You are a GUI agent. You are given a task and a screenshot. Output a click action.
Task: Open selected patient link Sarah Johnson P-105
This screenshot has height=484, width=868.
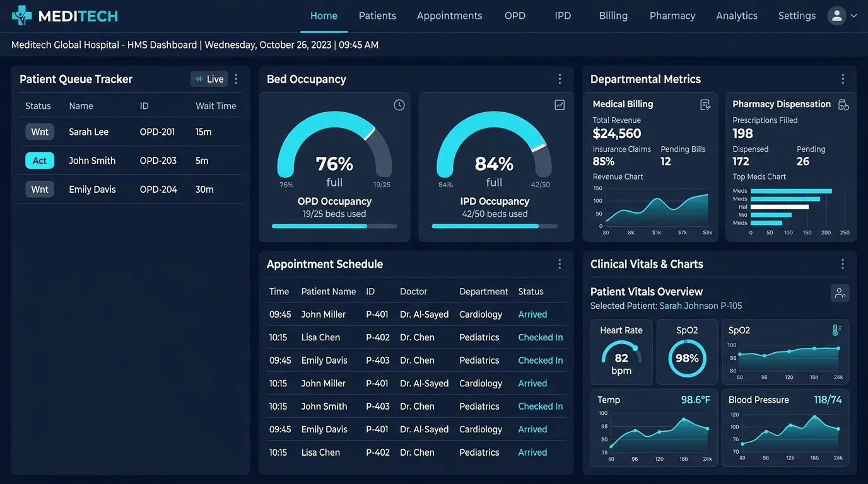coord(701,306)
